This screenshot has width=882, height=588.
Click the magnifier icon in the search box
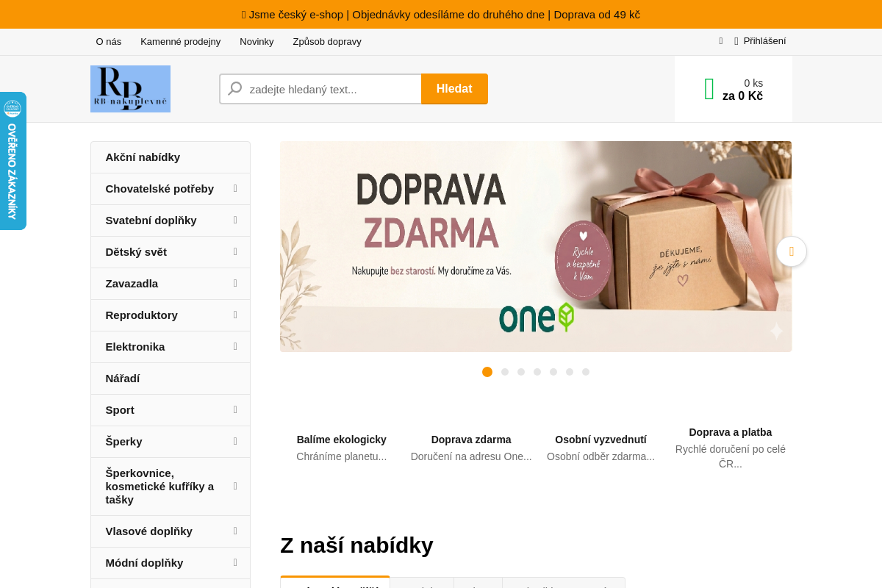[235, 89]
